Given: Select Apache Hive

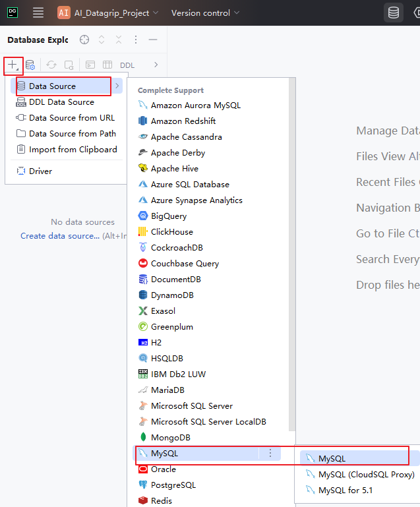Looking at the screenshot, I should [207, 169].
